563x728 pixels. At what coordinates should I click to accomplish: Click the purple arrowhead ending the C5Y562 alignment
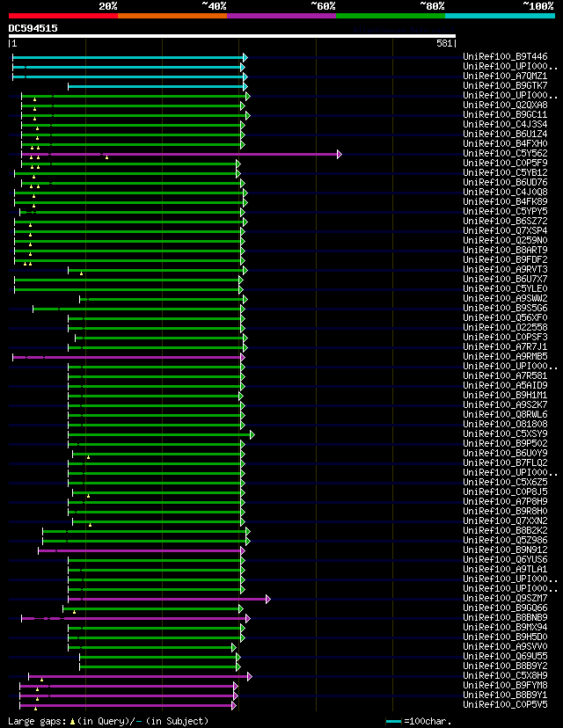340,154
